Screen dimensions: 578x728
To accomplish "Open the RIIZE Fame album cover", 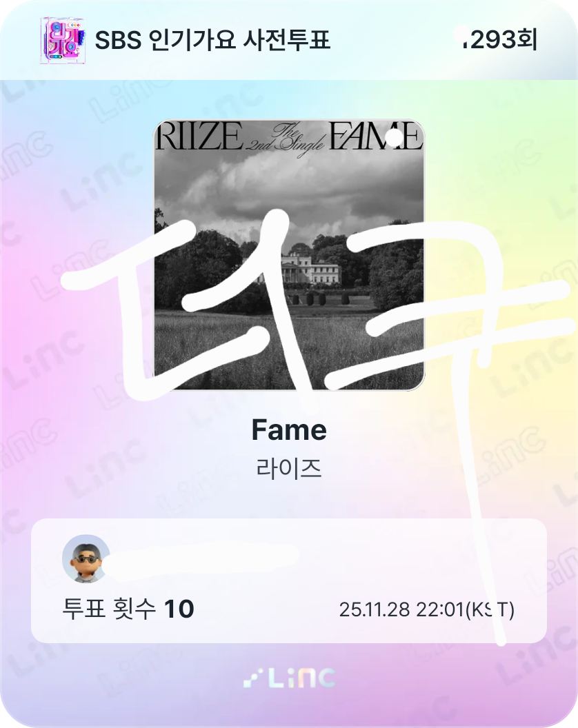I will [289, 255].
